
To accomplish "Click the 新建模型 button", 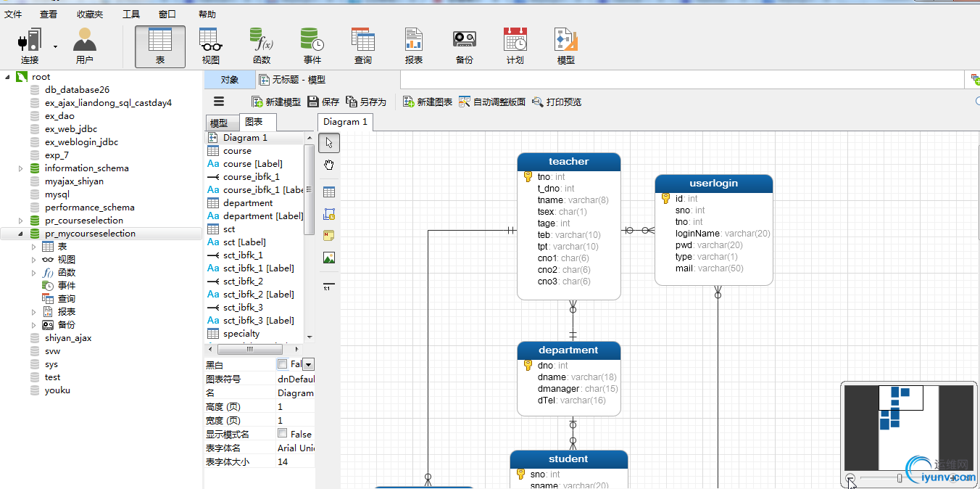I will [x=275, y=102].
